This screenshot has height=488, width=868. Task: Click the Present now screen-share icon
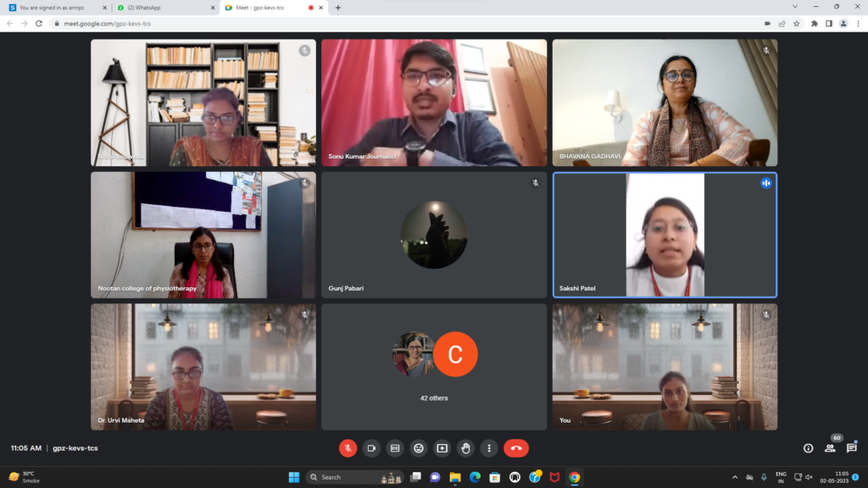pos(442,448)
